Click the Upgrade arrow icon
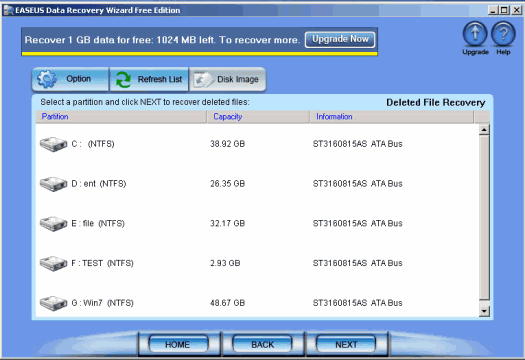Screen dimensions: 525x360 [475, 34]
